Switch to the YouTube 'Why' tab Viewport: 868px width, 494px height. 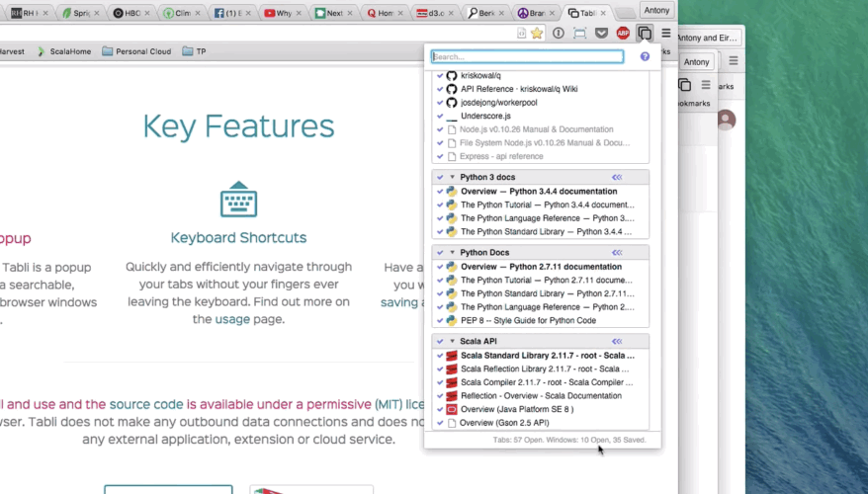click(284, 13)
